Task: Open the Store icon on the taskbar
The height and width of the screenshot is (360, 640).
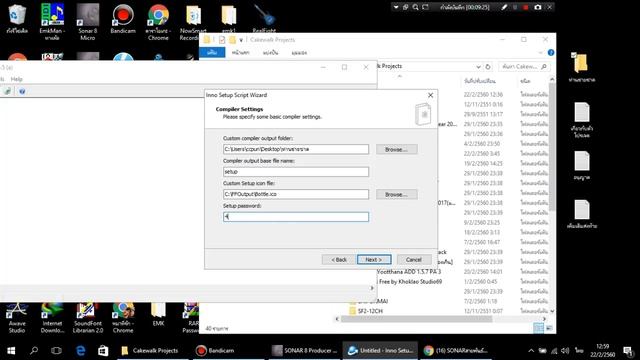Action: [x=103, y=351]
